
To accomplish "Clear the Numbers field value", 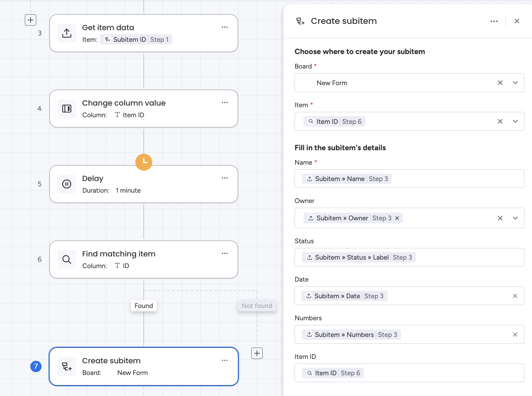I will pos(515,335).
